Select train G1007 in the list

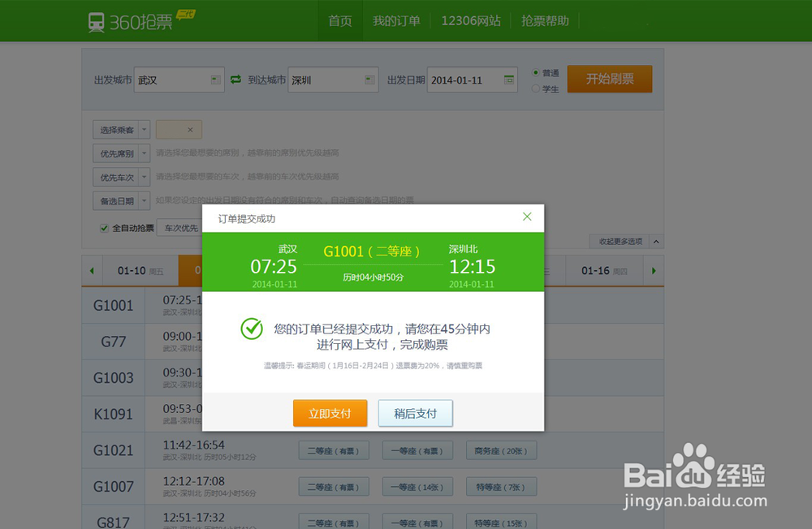tap(114, 487)
